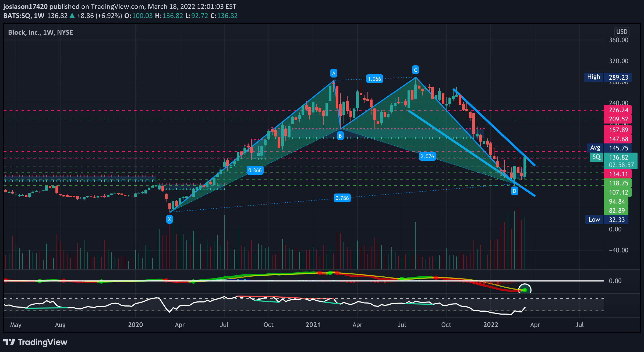This screenshot has width=644, height=352.
Task: Click the 320.00 price axis label
Action: (x=618, y=61)
